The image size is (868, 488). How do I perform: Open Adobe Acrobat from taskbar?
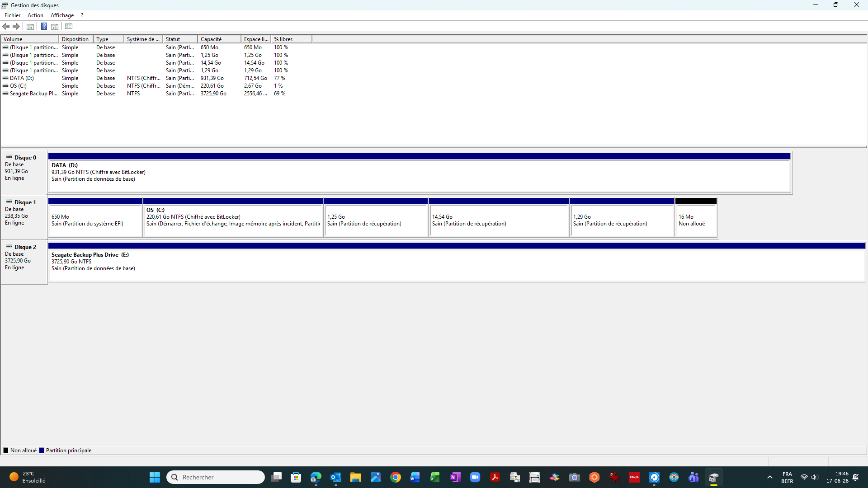click(x=495, y=477)
